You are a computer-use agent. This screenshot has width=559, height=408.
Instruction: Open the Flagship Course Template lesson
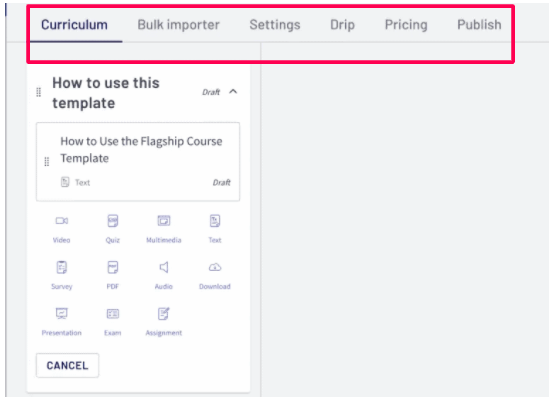tap(138, 162)
